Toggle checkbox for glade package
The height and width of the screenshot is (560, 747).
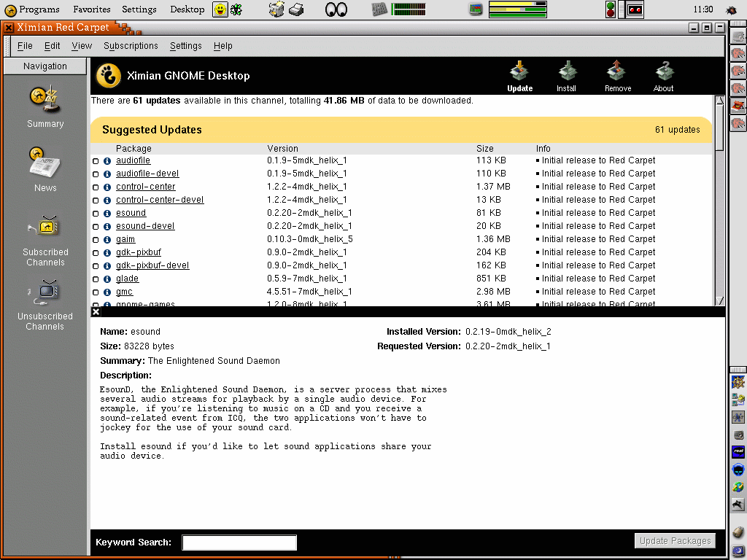(96, 279)
